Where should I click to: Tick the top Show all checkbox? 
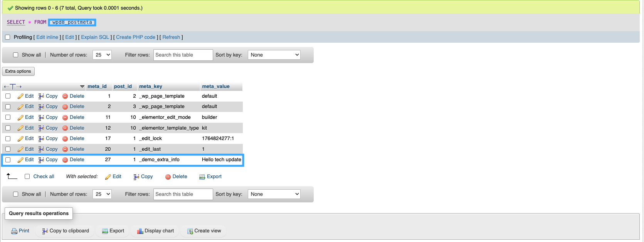click(x=16, y=55)
